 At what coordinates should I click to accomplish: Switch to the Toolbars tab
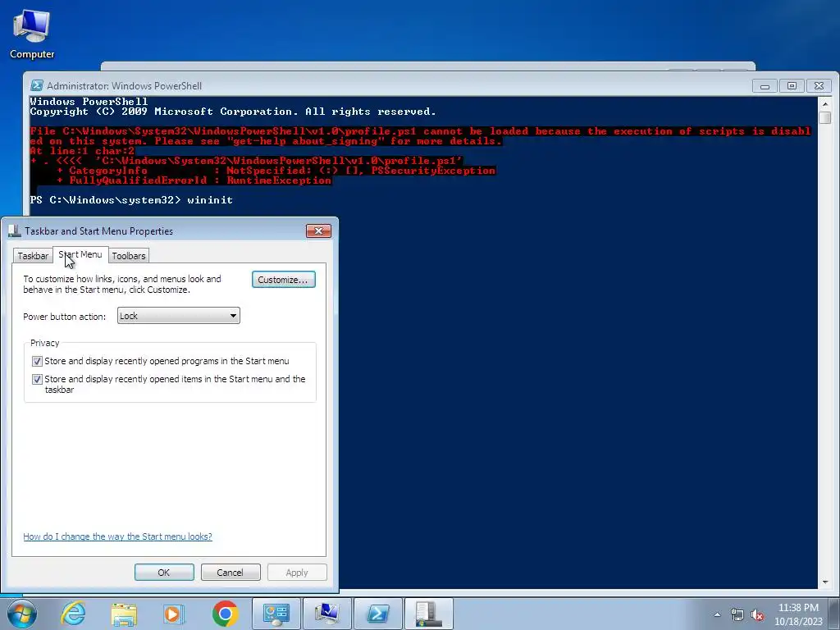(x=129, y=256)
